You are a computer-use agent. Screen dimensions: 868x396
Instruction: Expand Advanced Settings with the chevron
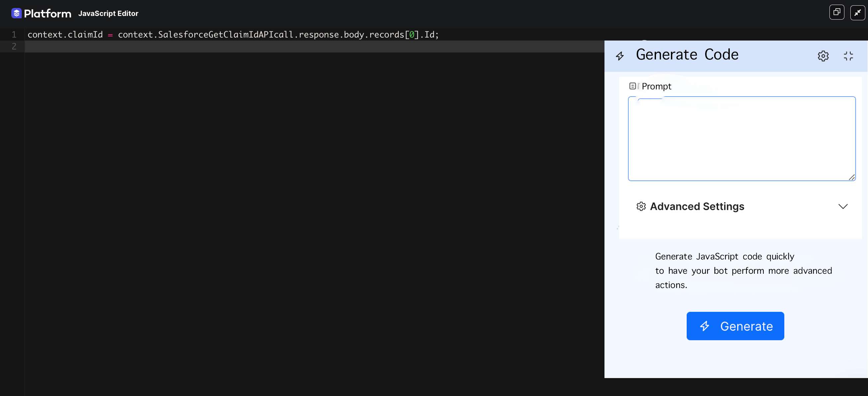[842, 206]
